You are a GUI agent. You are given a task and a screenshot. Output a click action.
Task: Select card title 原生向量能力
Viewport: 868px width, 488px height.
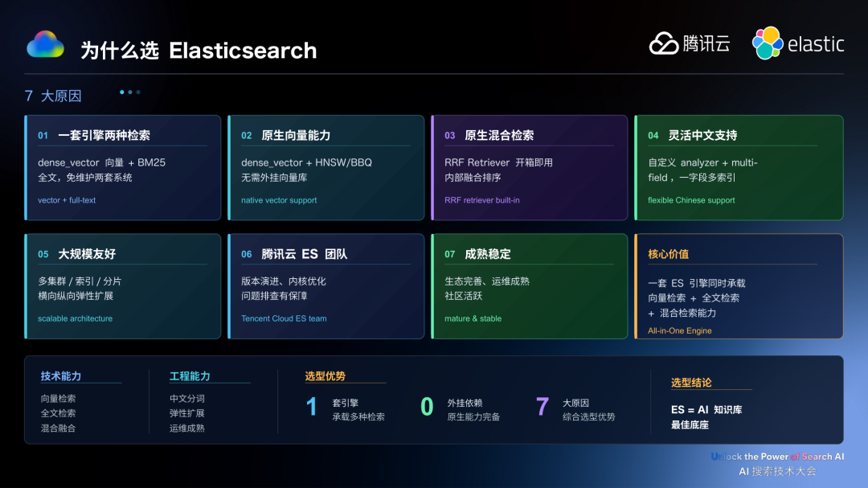(x=296, y=135)
